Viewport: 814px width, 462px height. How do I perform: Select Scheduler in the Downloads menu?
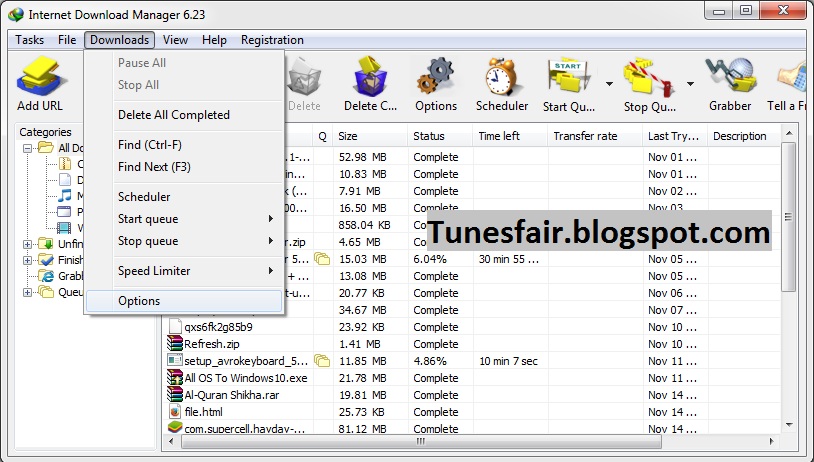click(x=144, y=197)
